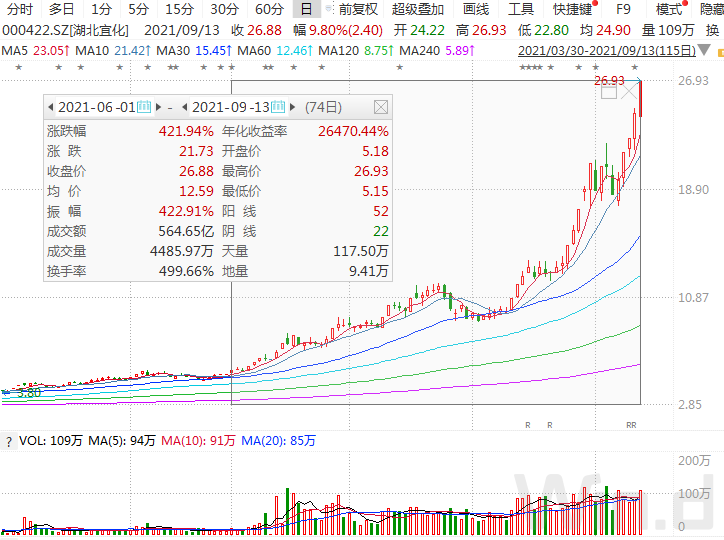
Task: Open the 画线 drawing tools button
Action: [x=475, y=9]
